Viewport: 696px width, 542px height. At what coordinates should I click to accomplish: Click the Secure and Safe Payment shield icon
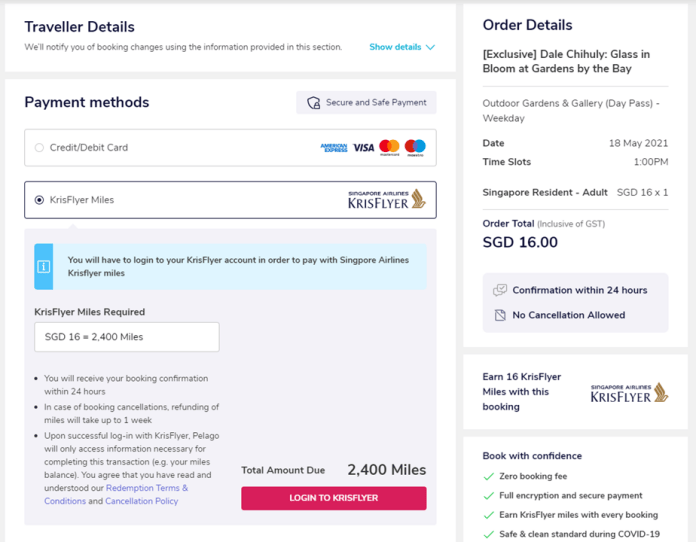314,103
